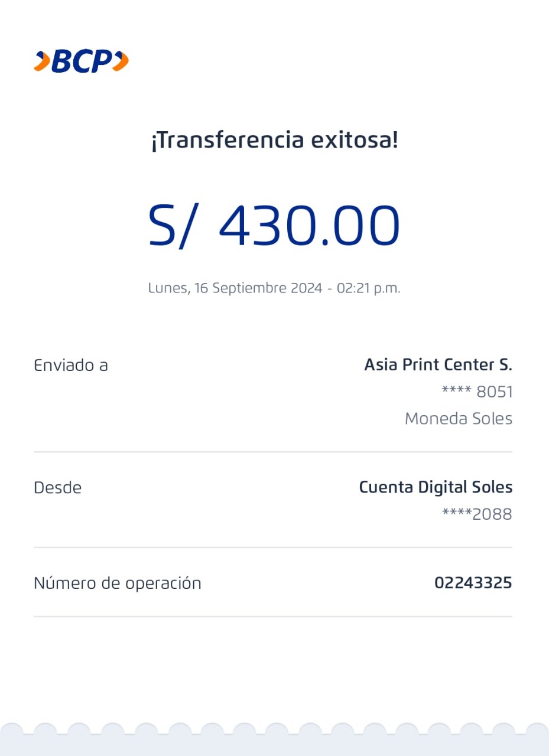This screenshot has width=549, height=756.
Task: Click the "Desde" label
Action: coord(57,488)
